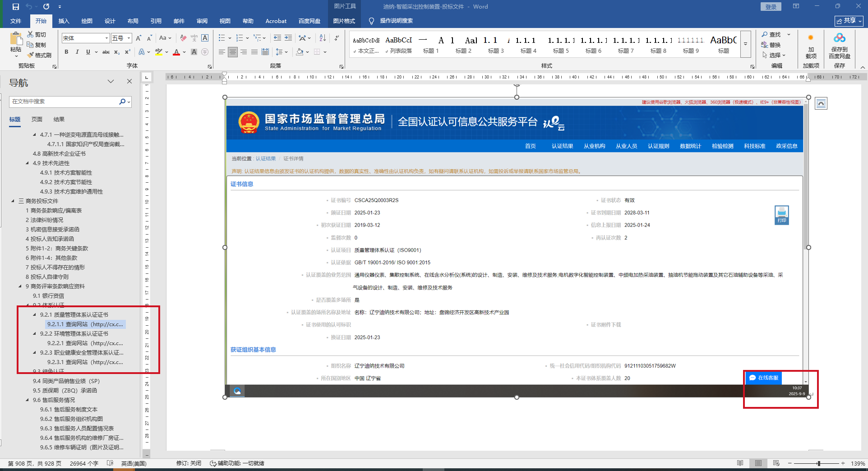
Task: Open the 文件 menu
Action: 16,21
